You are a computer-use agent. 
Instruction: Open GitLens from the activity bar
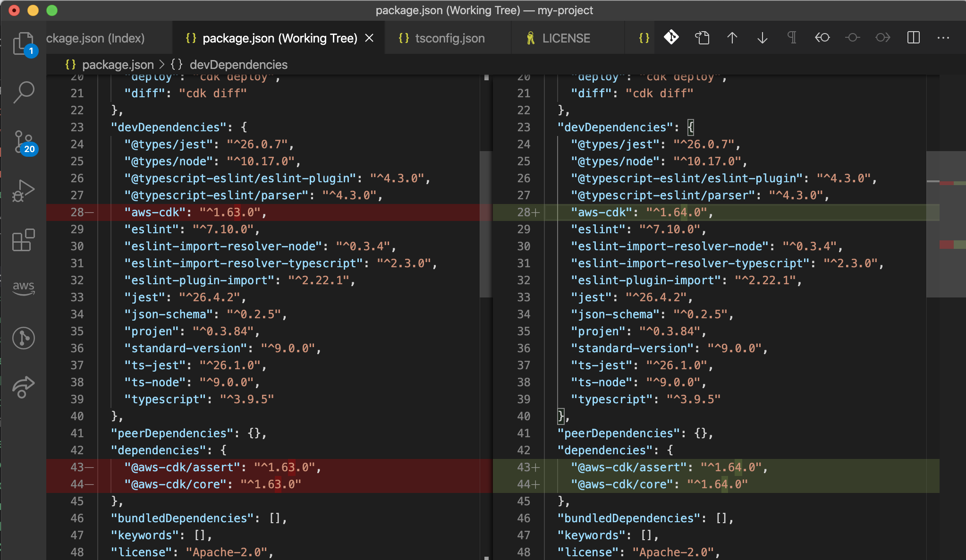pos(24,338)
